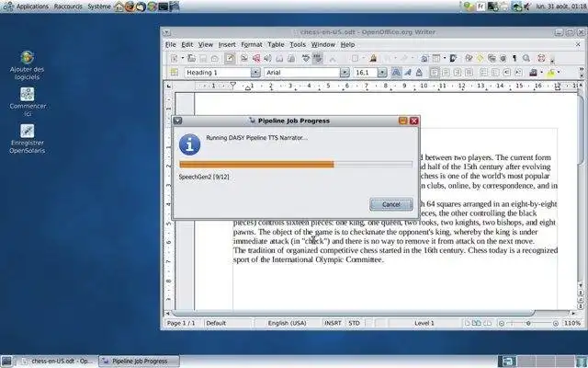588x368 pixels.
Task: Open the File menu
Action: pos(171,44)
